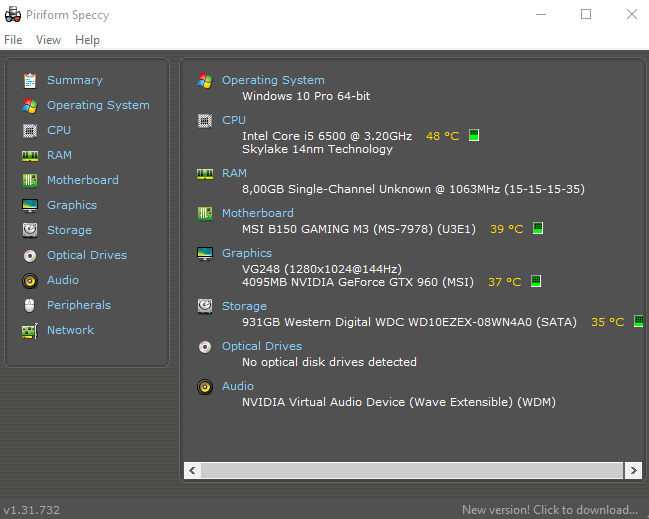This screenshot has height=519, width=649.
Task: Click the 48 °C CPU temperature value
Action: tap(442, 136)
